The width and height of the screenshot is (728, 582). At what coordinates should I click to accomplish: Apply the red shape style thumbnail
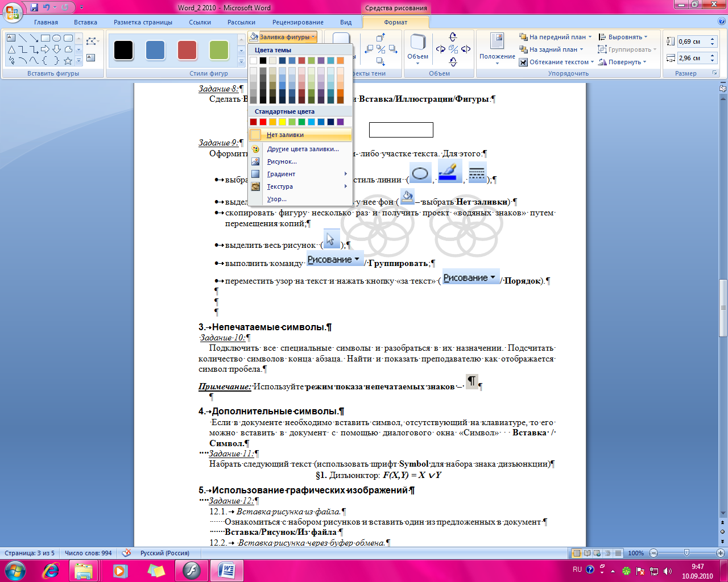tap(187, 50)
